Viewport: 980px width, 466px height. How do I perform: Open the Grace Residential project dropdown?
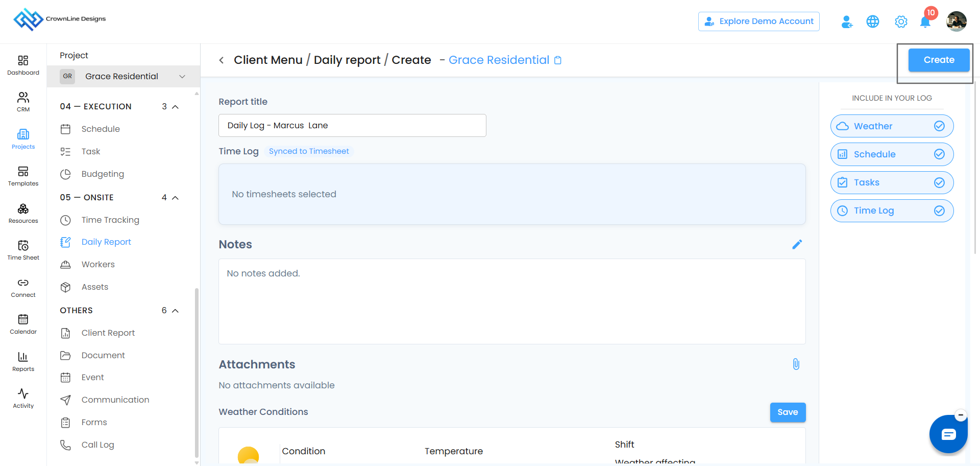pos(123,76)
